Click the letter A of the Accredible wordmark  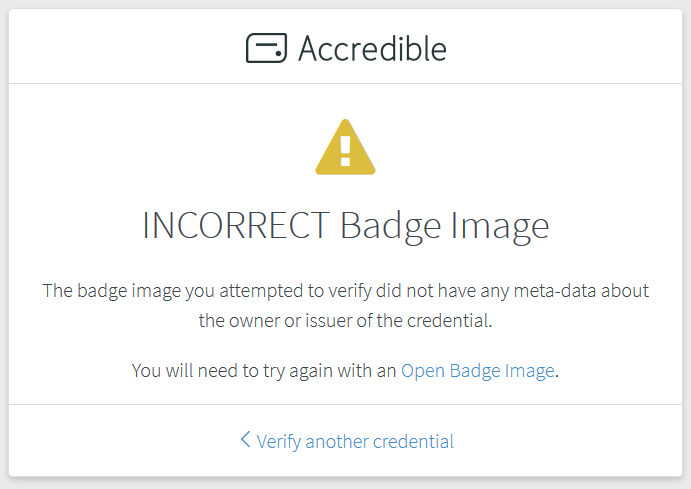point(309,49)
